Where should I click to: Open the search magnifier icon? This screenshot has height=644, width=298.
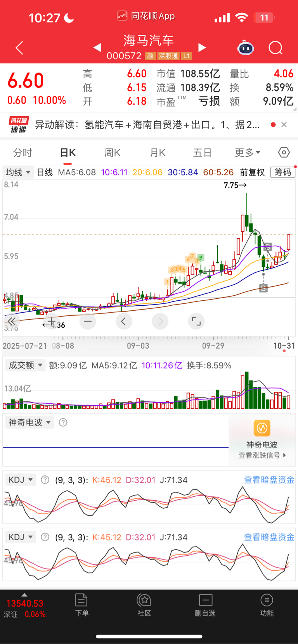coord(275,48)
